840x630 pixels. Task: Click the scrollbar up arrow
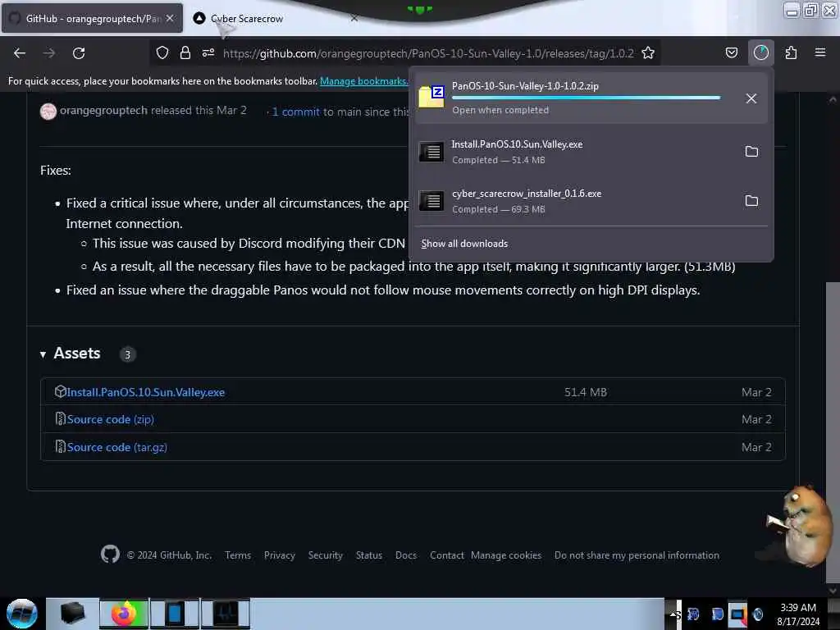[833, 99]
